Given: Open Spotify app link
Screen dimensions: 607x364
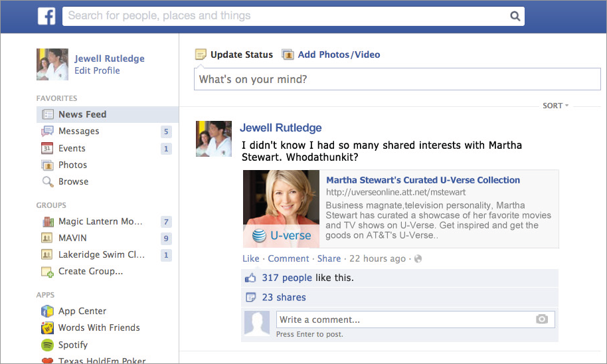Looking at the screenshot, I should tap(73, 345).
